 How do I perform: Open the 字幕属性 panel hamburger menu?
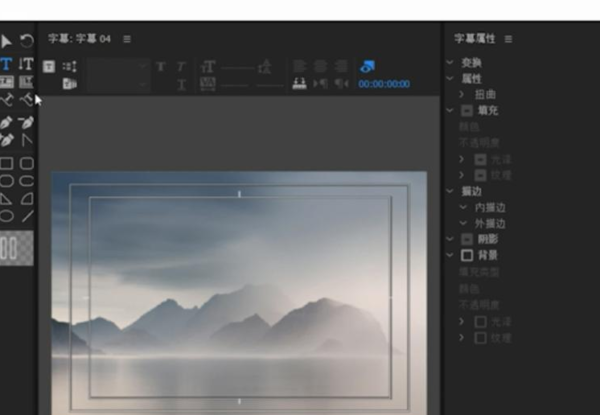point(508,39)
